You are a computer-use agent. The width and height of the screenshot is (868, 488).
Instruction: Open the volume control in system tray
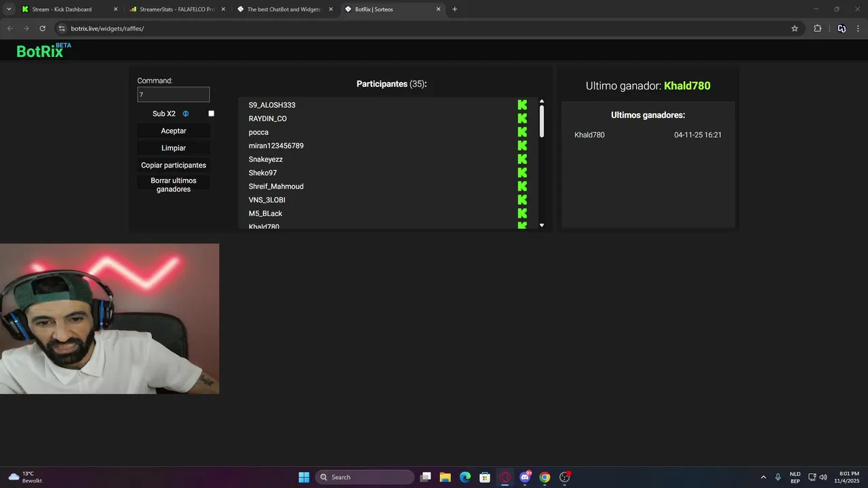pyautogui.click(x=823, y=477)
